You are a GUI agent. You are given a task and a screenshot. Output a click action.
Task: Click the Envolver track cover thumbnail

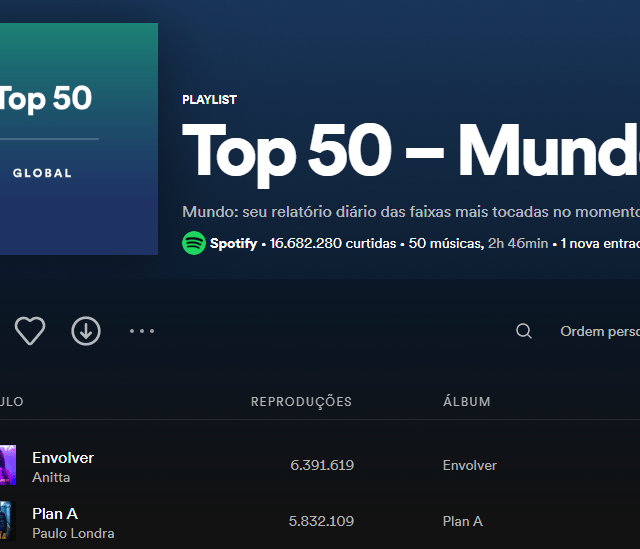click(8, 465)
